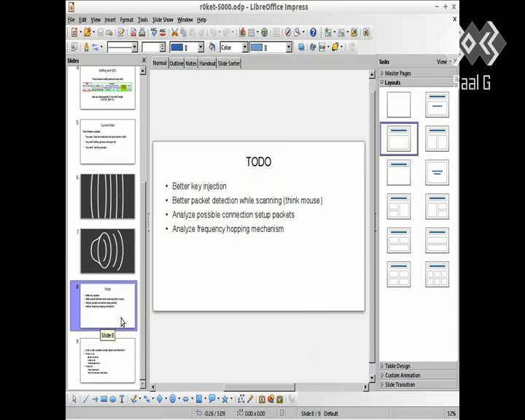Click the Print icon
Image resolution: width=525 pixels, height=420 pixels.
(142, 32)
